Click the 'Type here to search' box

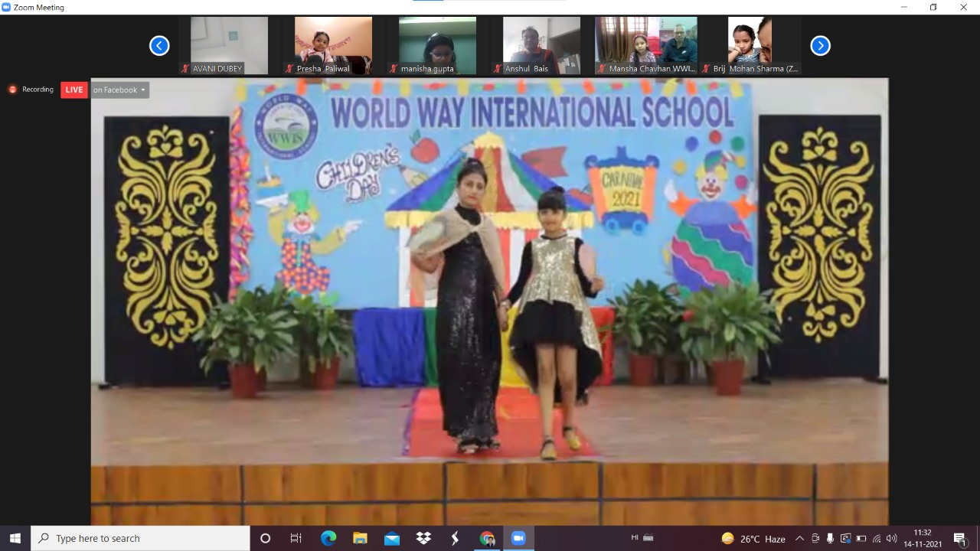point(140,538)
